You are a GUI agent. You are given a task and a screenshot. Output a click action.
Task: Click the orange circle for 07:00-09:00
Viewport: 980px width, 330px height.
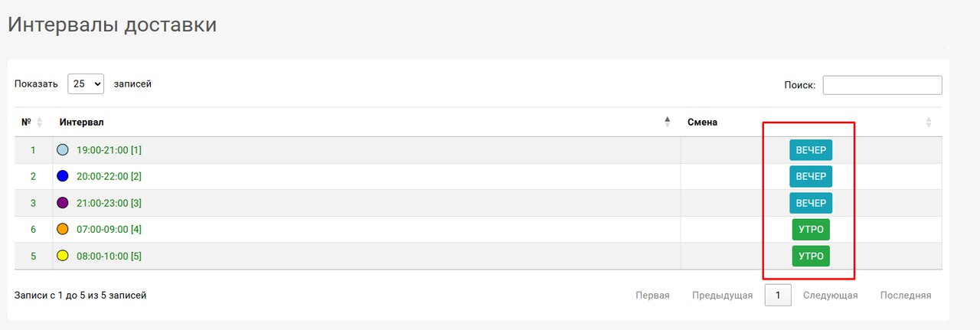click(x=63, y=229)
